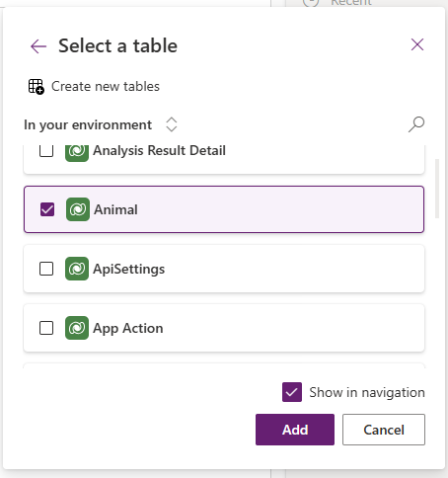Check the Analysis Result Detail checkbox
The image size is (448, 478).
(x=46, y=151)
